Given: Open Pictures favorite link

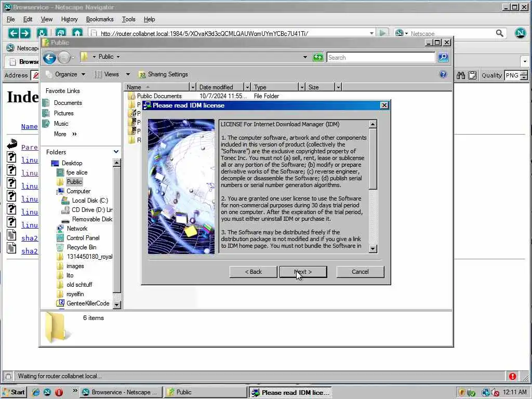Looking at the screenshot, I should (63, 113).
